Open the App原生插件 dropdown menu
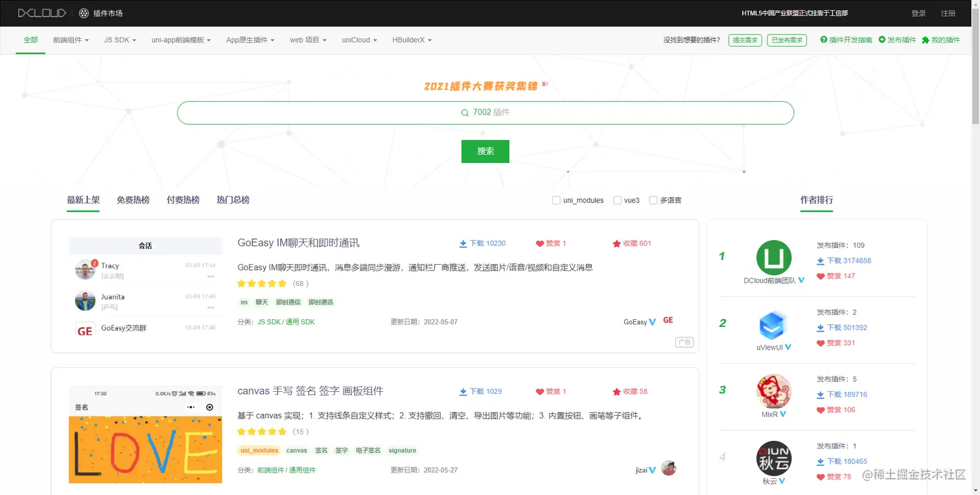The width and height of the screenshot is (980, 495). coord(250,40)
